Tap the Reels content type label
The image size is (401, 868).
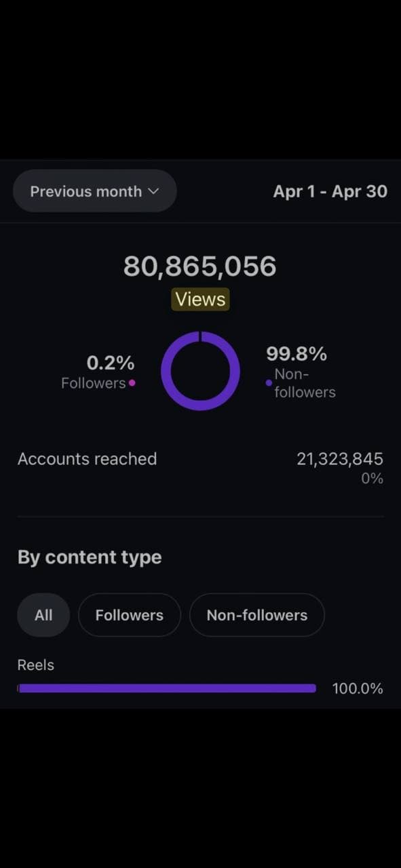36,665
